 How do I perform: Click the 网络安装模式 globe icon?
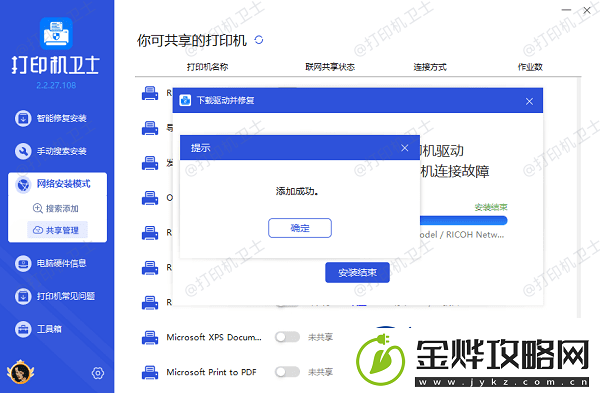[x=23, y=184]
